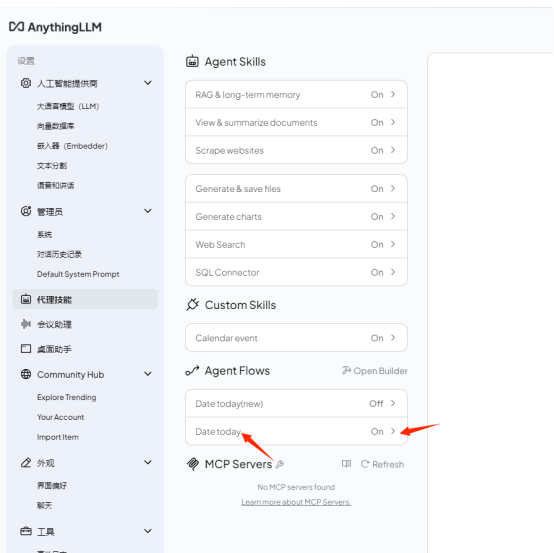
Task: Open Default System Prompt page
Action: 78,274
